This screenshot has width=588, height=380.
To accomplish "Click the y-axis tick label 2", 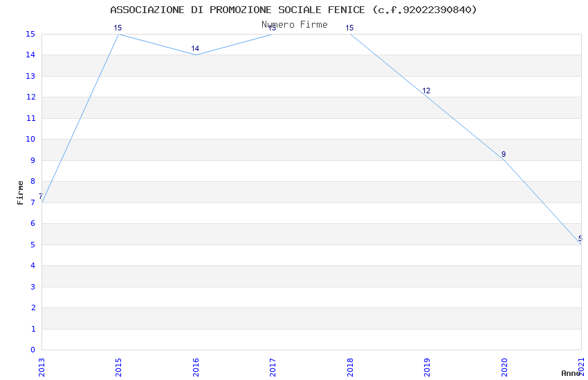I will [x=33, y=307].
